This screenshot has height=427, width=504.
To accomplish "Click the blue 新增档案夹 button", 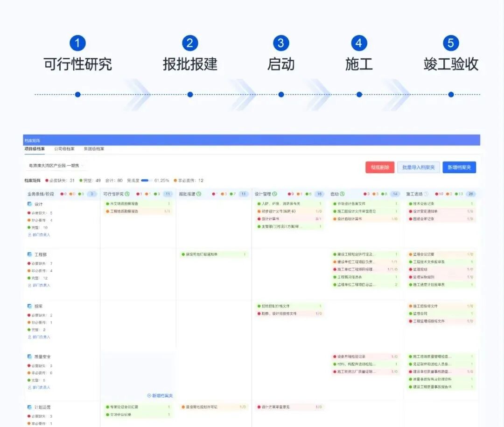I will pyautogui.click(x=459, y=168).
